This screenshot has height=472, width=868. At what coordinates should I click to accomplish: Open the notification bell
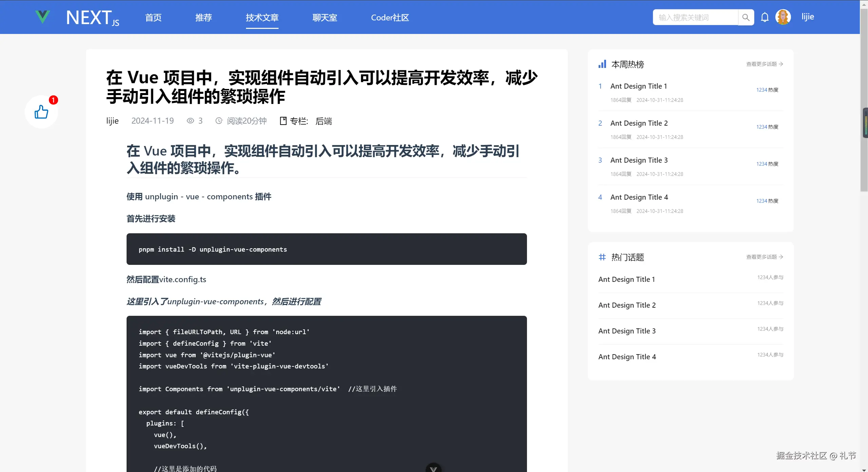tap(765, 17)
